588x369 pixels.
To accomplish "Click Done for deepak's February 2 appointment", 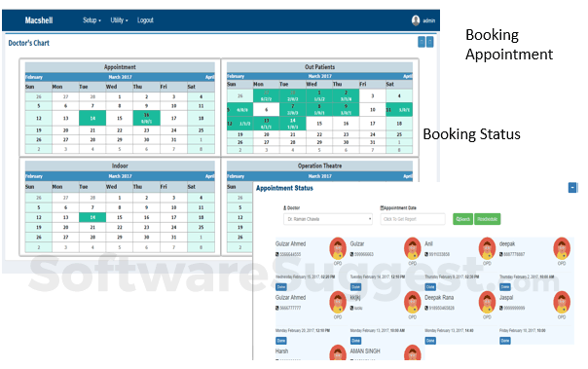I will [x=504, y=287].
